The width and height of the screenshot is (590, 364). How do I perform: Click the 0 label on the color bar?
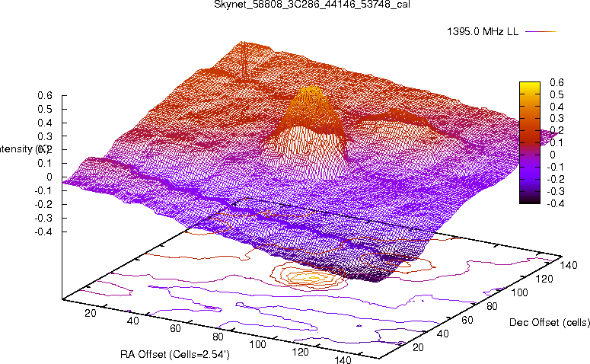coord(553,155)
